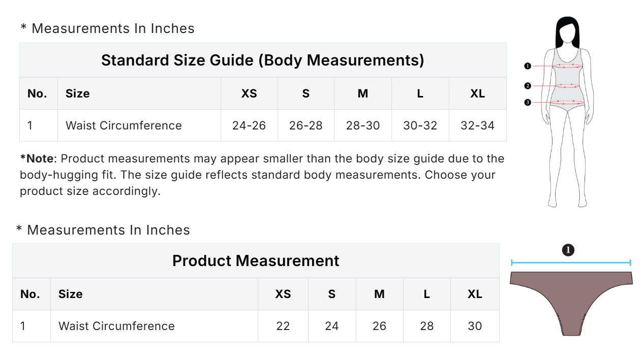Click the product waist value 22
644x362 pixels.
click(x=283, y=326)
